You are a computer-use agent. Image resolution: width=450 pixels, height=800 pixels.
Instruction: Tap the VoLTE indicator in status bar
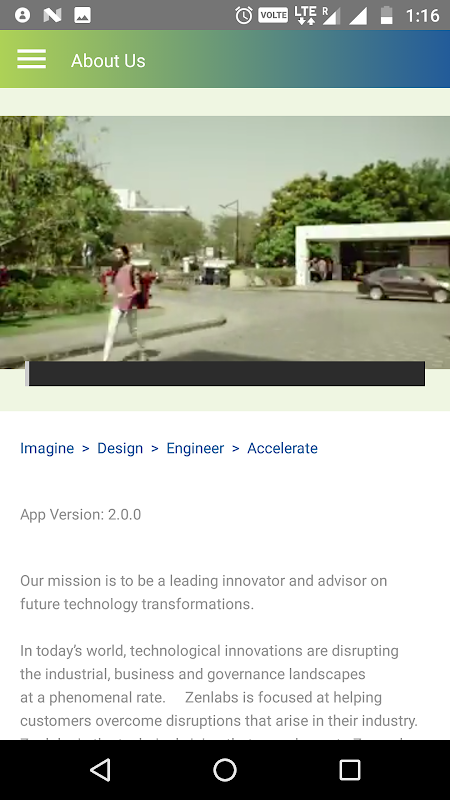pyautogui.click(x=273, y=15)
